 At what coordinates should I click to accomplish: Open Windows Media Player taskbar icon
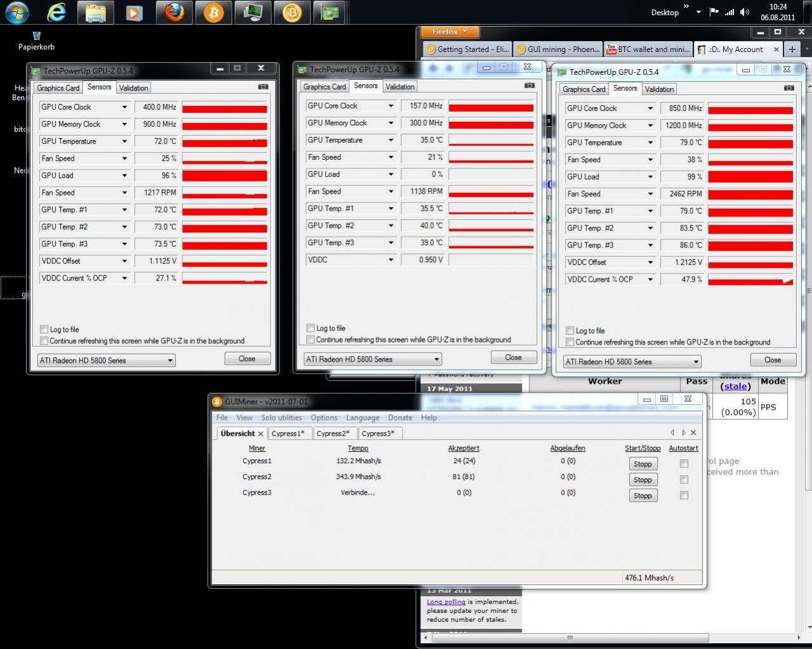135,13
